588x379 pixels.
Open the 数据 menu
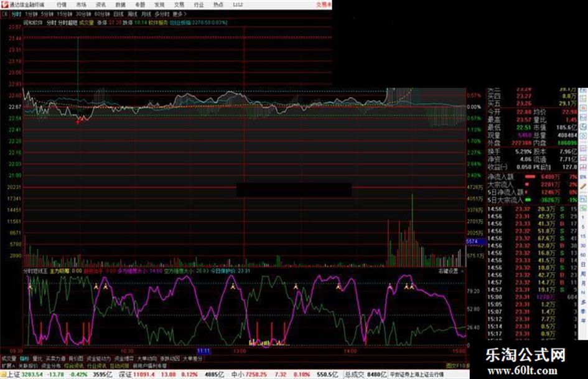tap(120, 5)
